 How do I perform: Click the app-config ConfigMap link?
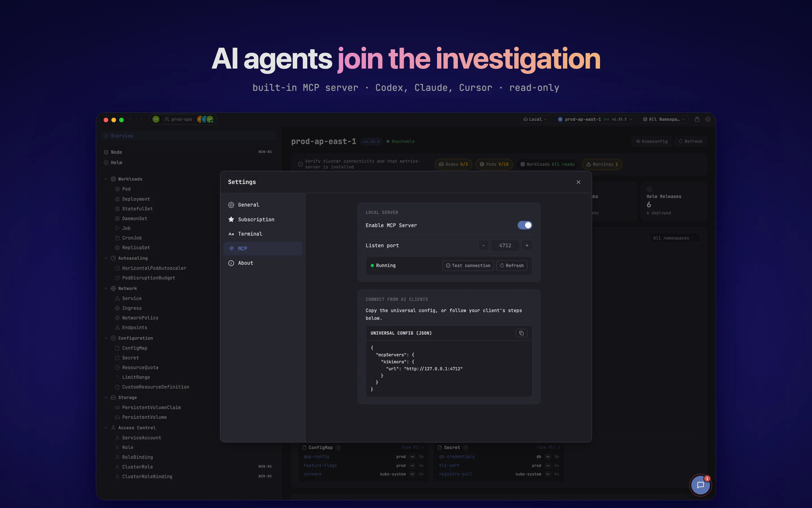point(316,457)
